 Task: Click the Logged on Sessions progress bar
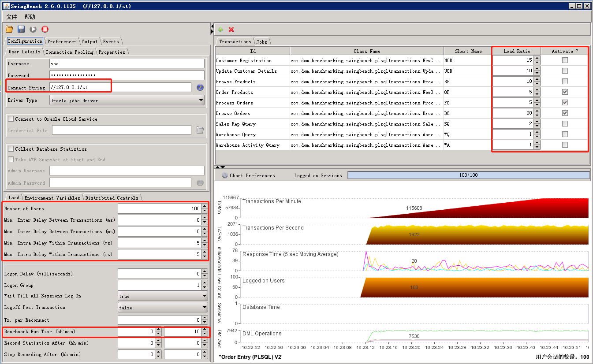pyautogui.click(x=468, y=175)
